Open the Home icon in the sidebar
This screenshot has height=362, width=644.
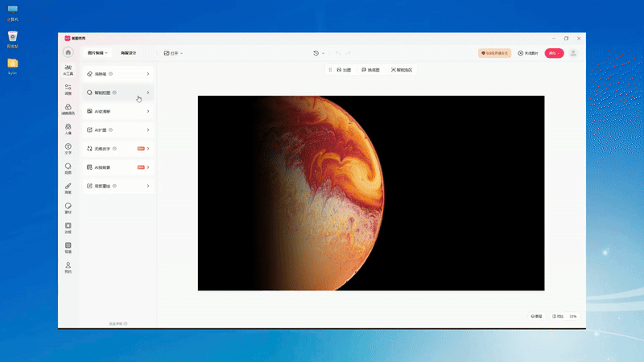tap(68, 53)
